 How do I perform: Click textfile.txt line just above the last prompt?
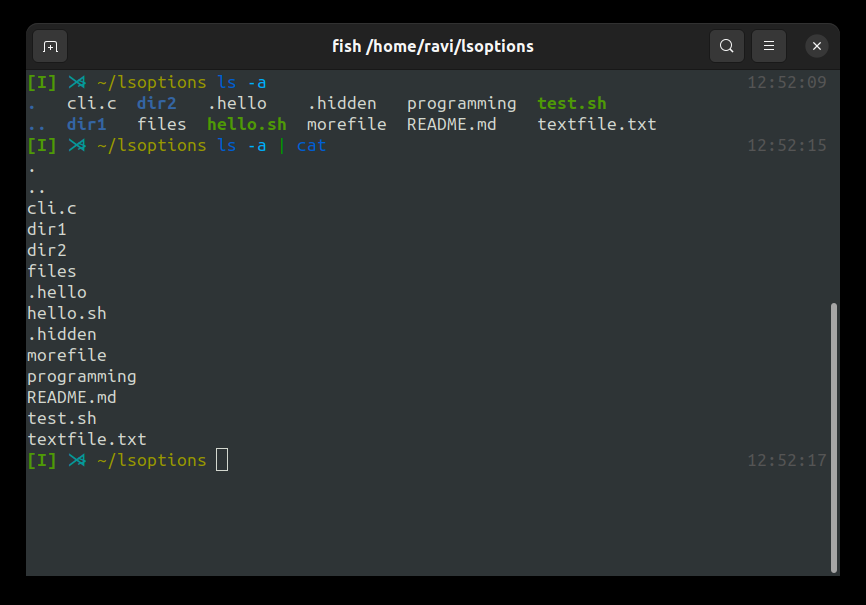[x=87, y=439]
